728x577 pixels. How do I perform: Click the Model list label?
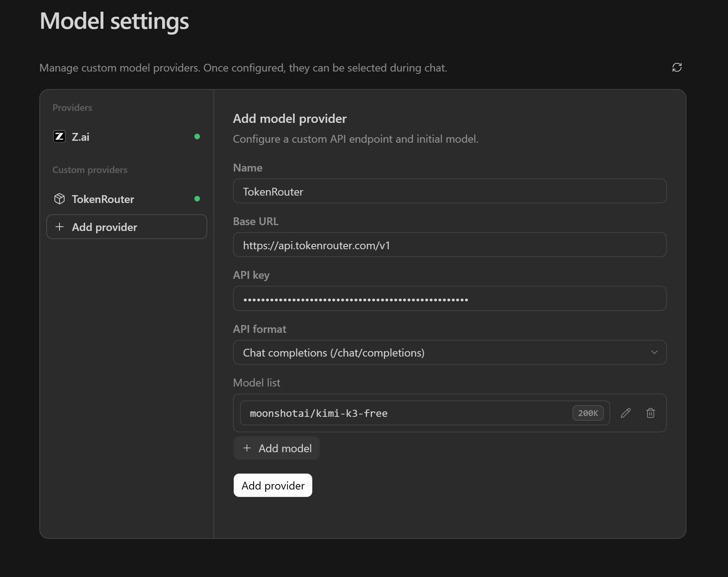(x=257, y=383)
